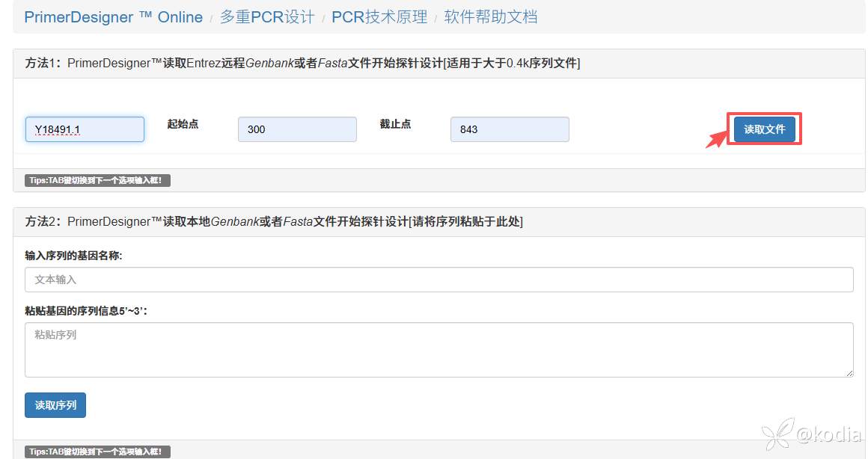Image resolution: width=868 pixels, height=459 pixels.
Task: Open 软件帮助文档 help documentation
Action: point(490,17)
